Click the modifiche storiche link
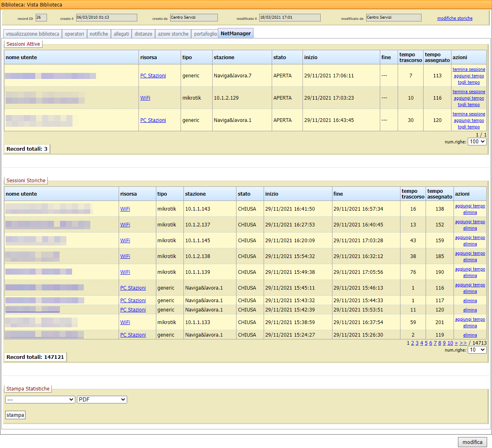The width and height of the screenshot is (492, 448). coord(454,18)
